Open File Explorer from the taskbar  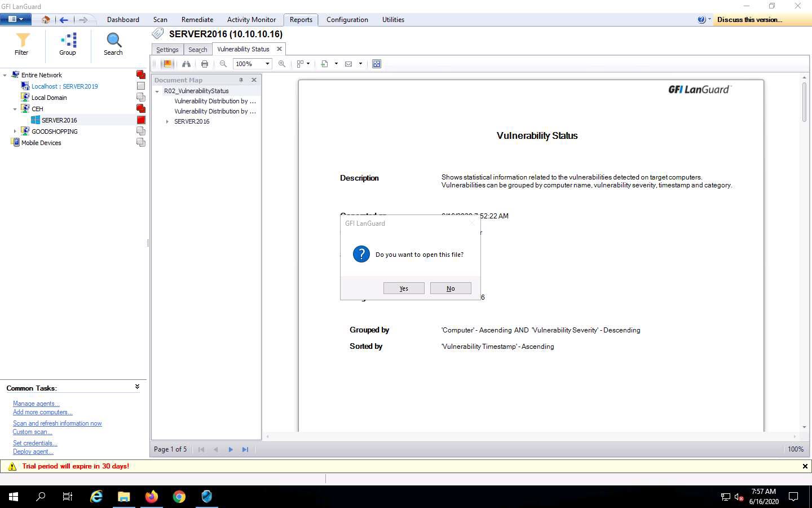pyautogui.click(x=124, y=497)
